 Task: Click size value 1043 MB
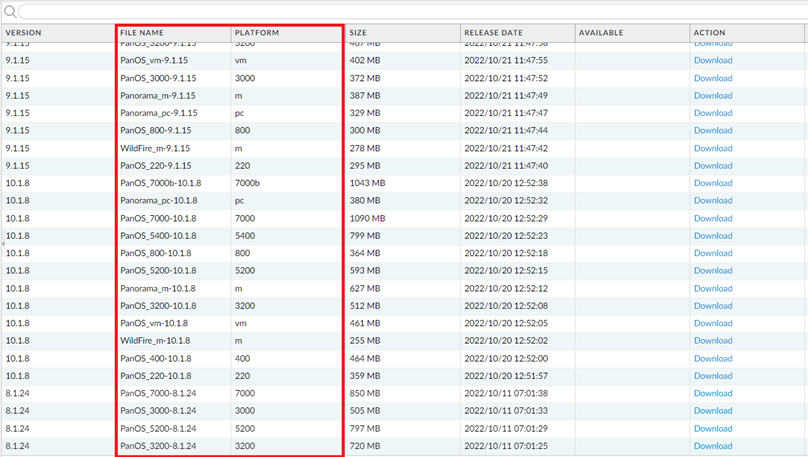pyautogui.click(x=367, y=183)
